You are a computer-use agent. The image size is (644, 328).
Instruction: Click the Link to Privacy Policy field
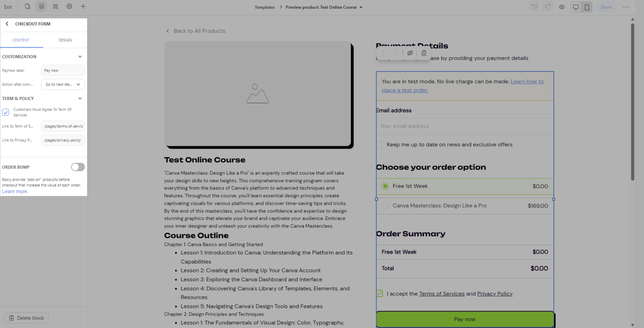coord(63,140)
